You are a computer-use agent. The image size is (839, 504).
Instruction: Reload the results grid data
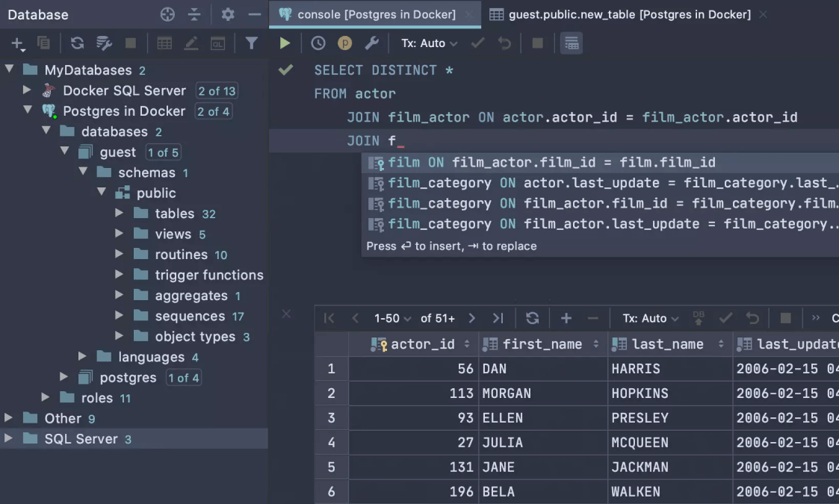[533, 318]
